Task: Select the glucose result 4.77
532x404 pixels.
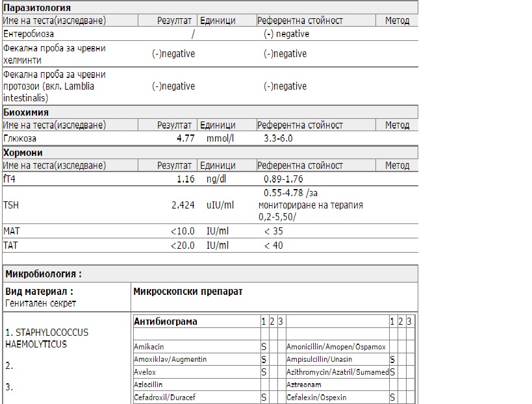Action: coord(186,138)
